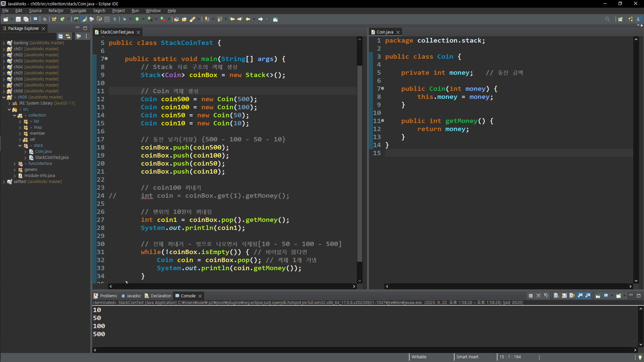644x362 pixels.
Task: Click line 15 in the Coin.java editor
Action: tap(470, 153)
